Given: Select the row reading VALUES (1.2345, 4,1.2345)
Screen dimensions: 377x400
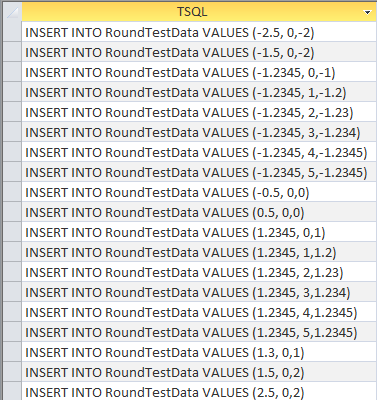Looking at the screenshot, I should click(199, 312).
